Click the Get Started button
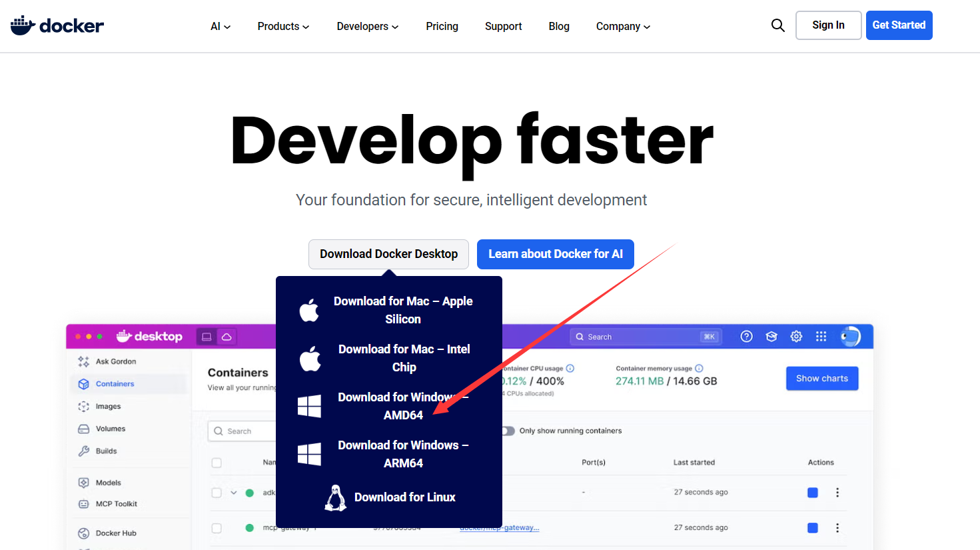This screenshot has height=550, width=980. click(899, 25)
